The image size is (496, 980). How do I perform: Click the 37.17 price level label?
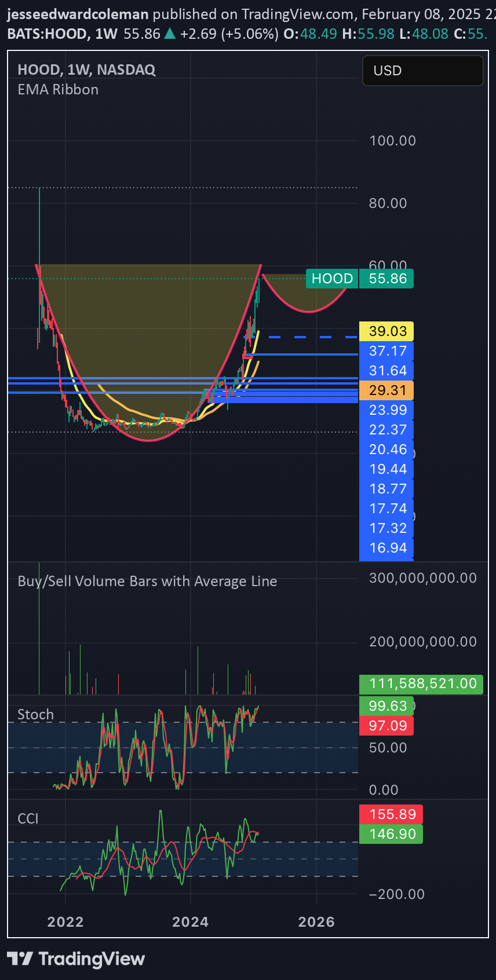(x=386, y=351)
